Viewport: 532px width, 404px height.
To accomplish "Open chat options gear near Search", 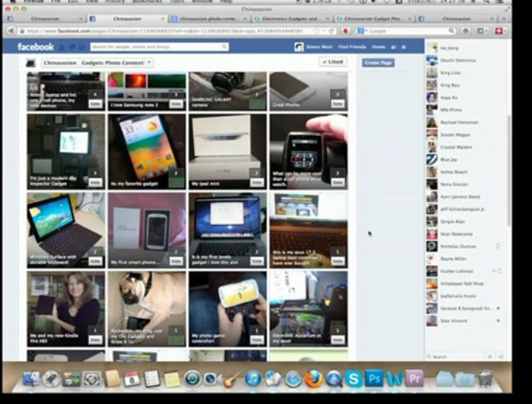I will click(x=490, y=356).
